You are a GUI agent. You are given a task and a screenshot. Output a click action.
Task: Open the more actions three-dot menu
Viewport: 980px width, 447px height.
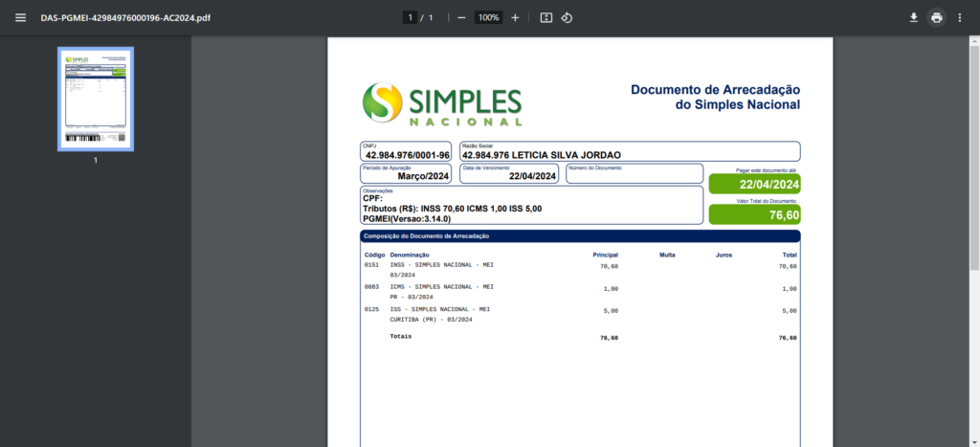[x=959, y=17]
